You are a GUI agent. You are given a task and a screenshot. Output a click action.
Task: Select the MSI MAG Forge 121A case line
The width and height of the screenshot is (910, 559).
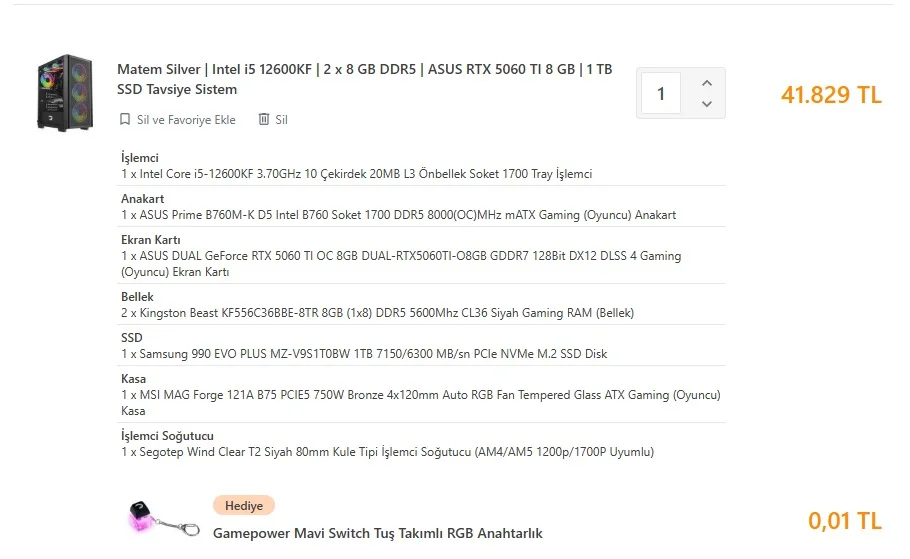421,402
